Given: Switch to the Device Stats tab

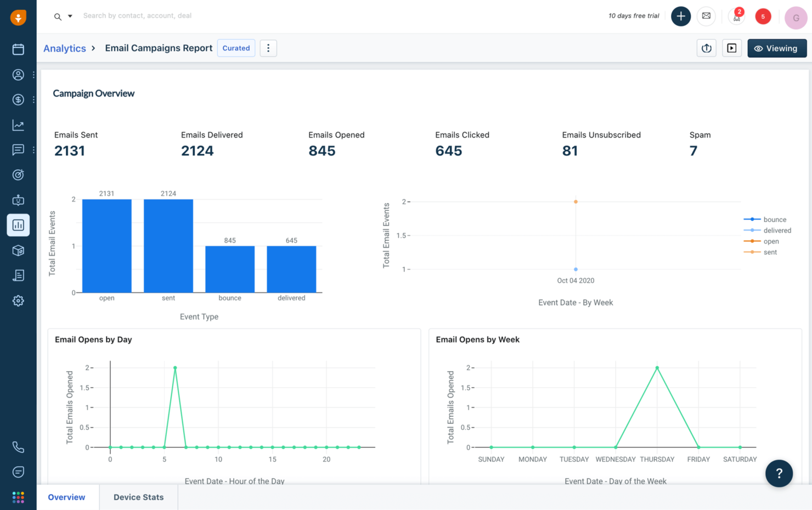Looking at the screenshot, I should pyautogui.click(x=138, y=497).
